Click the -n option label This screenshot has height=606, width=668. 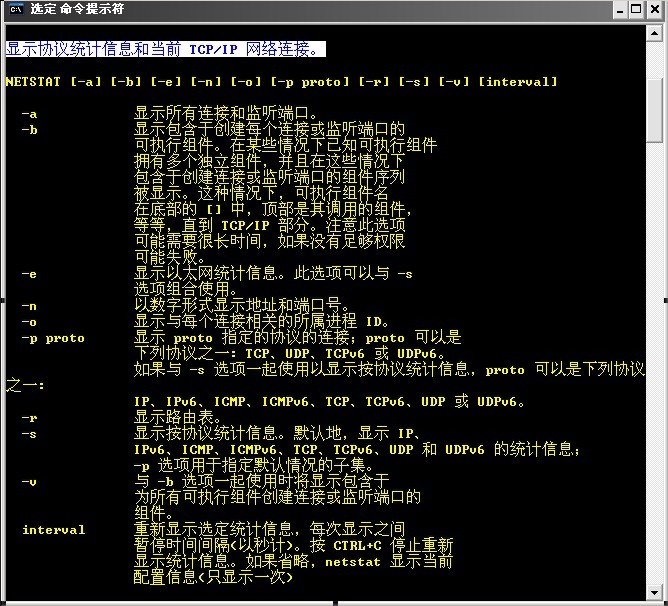29,306
